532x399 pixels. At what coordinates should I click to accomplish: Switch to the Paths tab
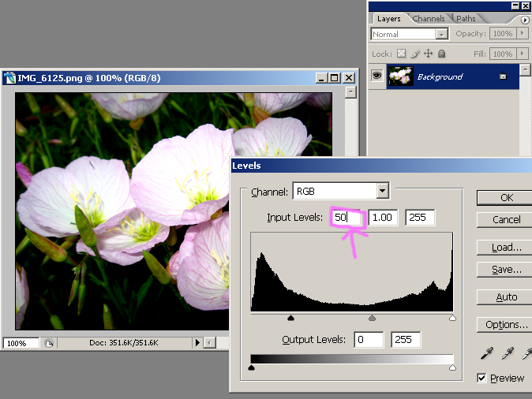[x=466, y=19]
